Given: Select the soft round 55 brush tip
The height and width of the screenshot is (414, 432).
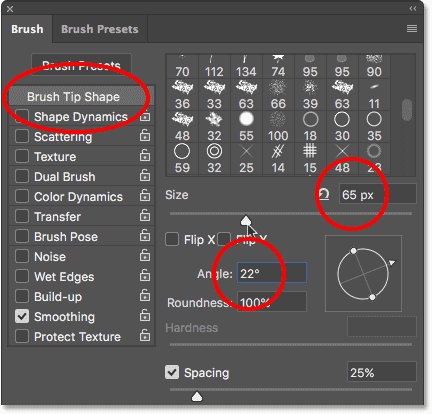Looking at the screenshot, I should pos(246,127).
